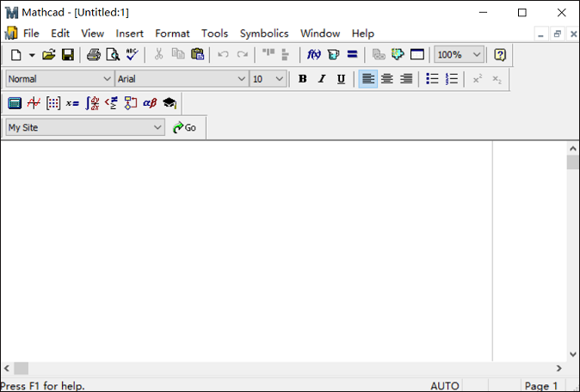Run the spelling check
Viewport: 580px width, 392px height.
point(132,55)
